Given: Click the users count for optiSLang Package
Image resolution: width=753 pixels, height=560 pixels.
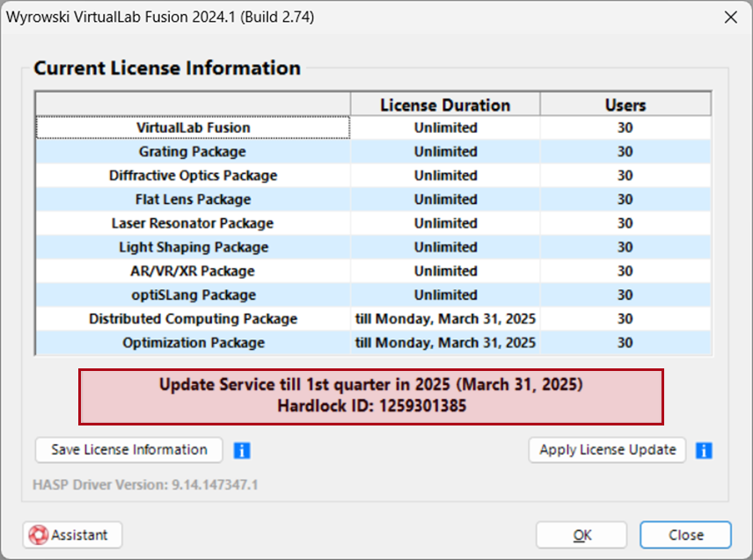Looking at the screenshot, I should (625, 295).
